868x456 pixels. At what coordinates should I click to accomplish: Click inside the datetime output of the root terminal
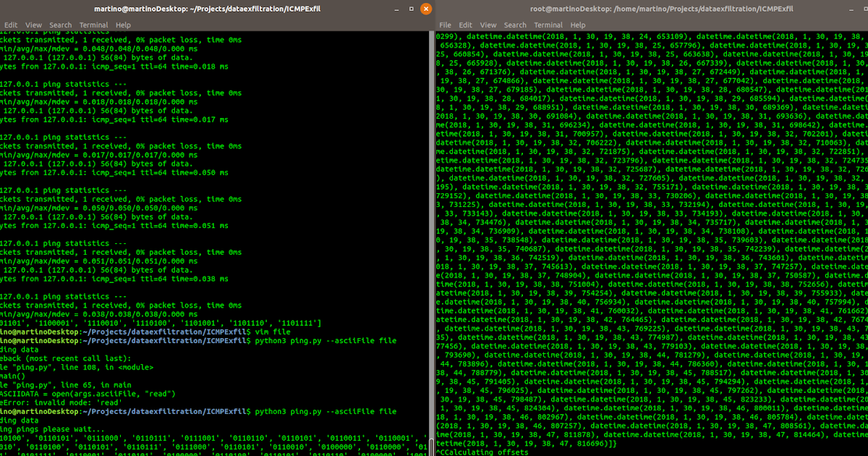(651, 217)
